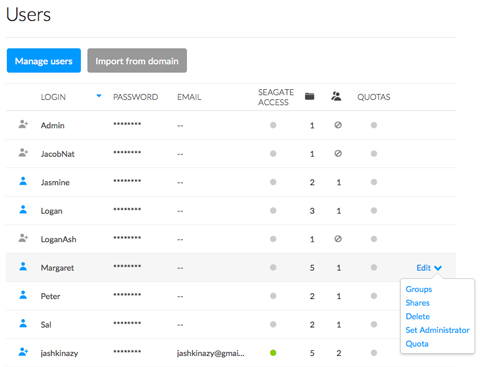Click the QUOTAS column header
Viewport: 480px width, 367px height.
[374, 97]
